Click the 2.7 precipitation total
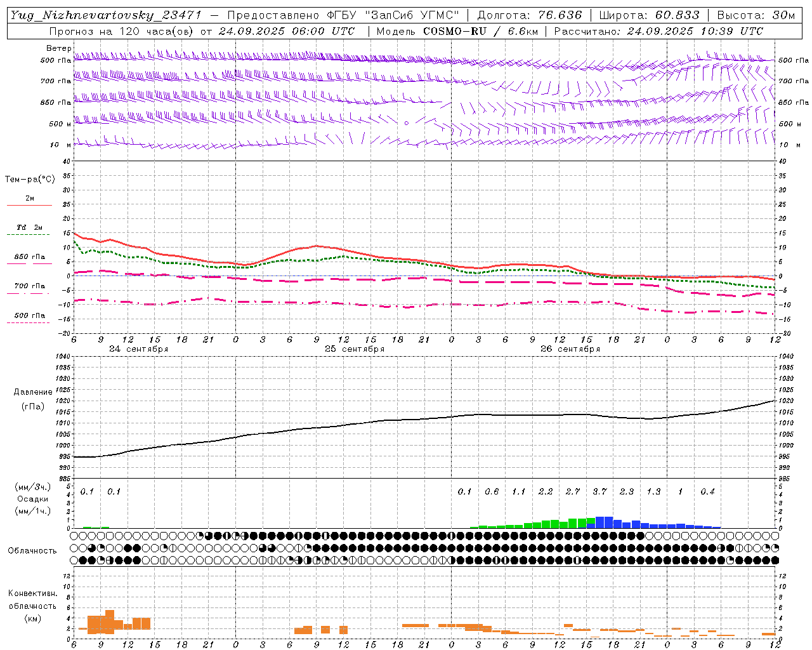The width and height of the screenshot is (812, 650). point(572,491)
